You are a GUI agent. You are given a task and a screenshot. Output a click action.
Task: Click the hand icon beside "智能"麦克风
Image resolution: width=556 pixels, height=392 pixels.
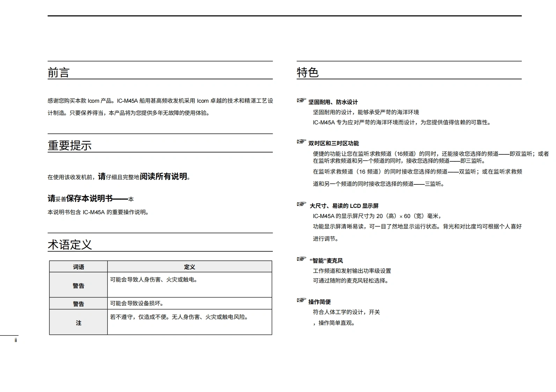click(301, 259)
